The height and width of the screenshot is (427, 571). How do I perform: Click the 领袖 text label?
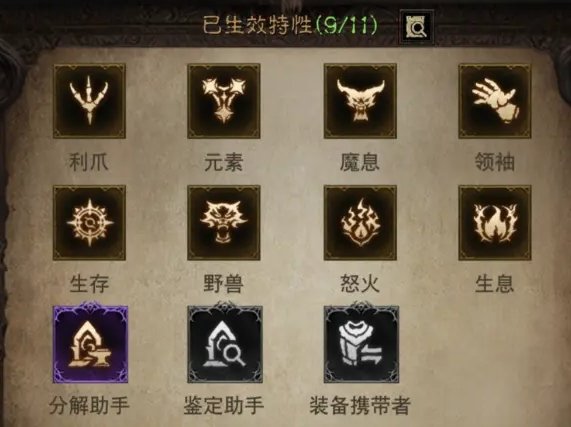(x=495, y=162)
